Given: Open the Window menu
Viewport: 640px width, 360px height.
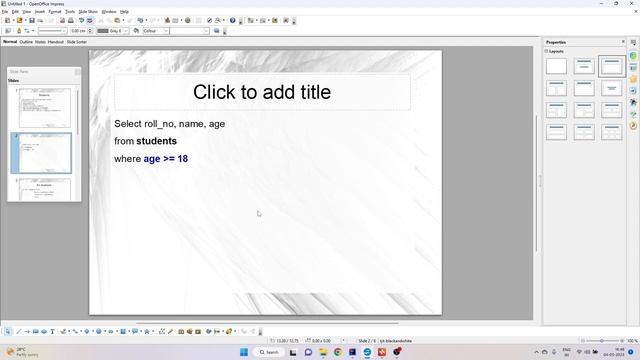Looking at the screenshot, I should (x=109, y=12).
